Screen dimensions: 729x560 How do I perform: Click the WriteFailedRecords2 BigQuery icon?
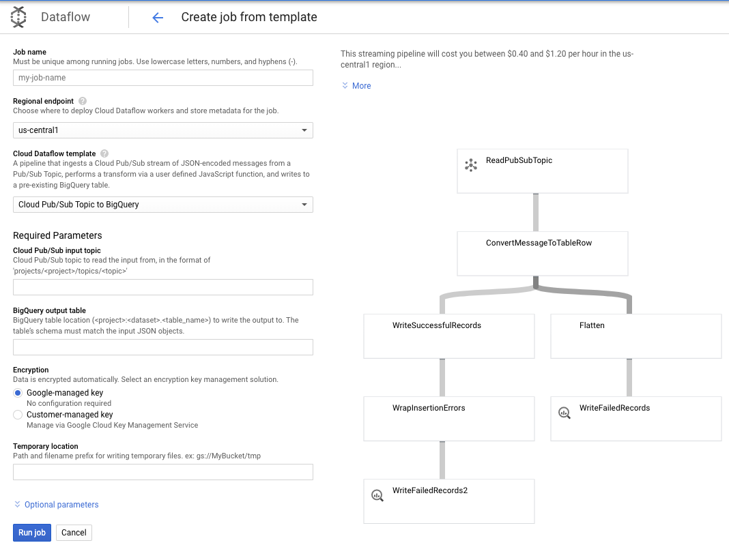(x=377, y=495)
